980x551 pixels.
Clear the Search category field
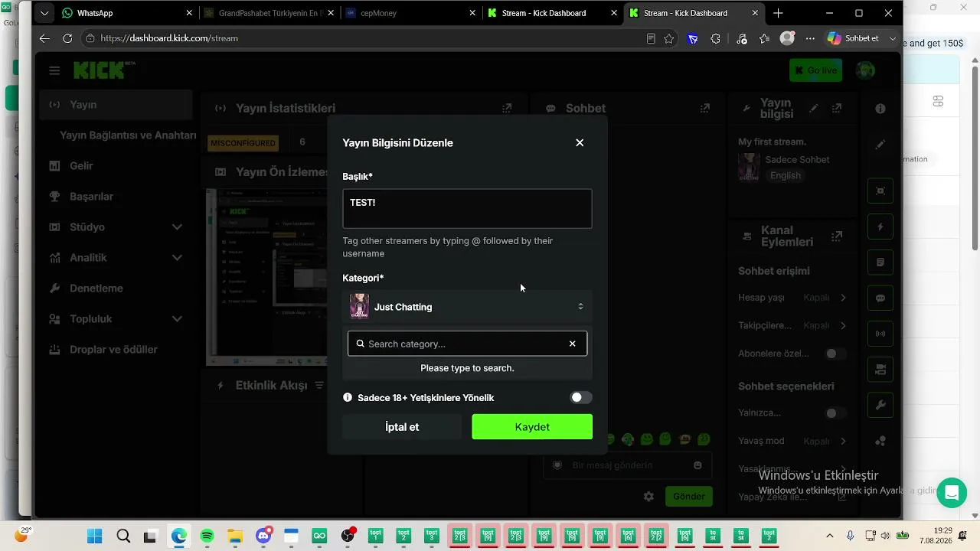tap(572, 344)
